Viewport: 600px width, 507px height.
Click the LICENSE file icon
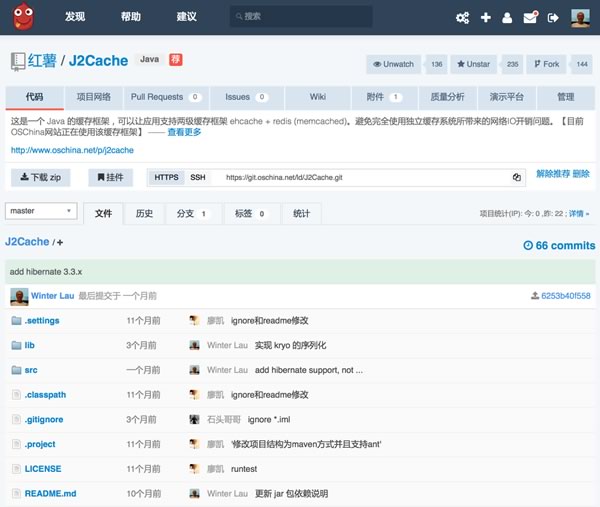(x=16, y=469)
